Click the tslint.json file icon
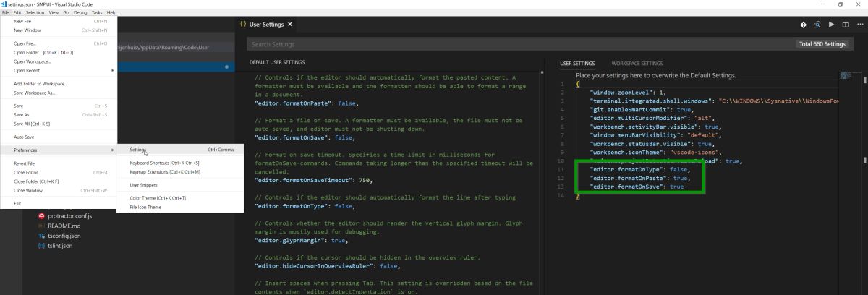868x295 pixels. tap(41, 245)
